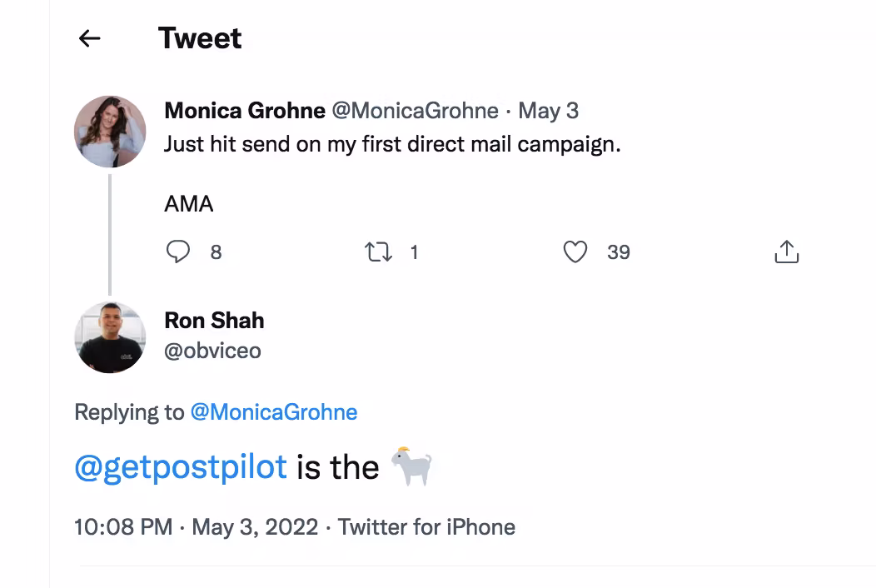Click the @MonicaGrohne mention in Replying to
The width and height of the screenshot is (876, 588).
point(274,411)
